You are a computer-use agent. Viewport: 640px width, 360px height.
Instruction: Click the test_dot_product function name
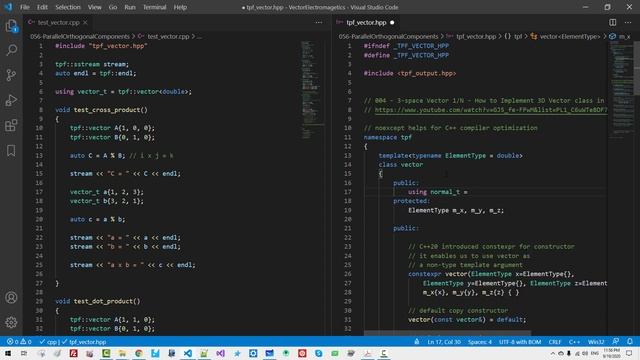(103, 301)
